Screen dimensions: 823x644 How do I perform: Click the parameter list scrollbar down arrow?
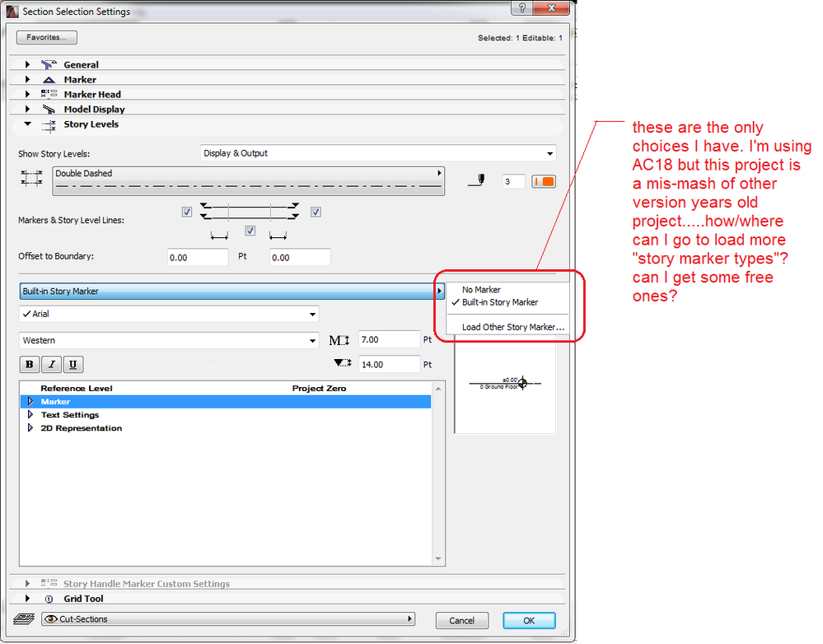click(438, 558)
